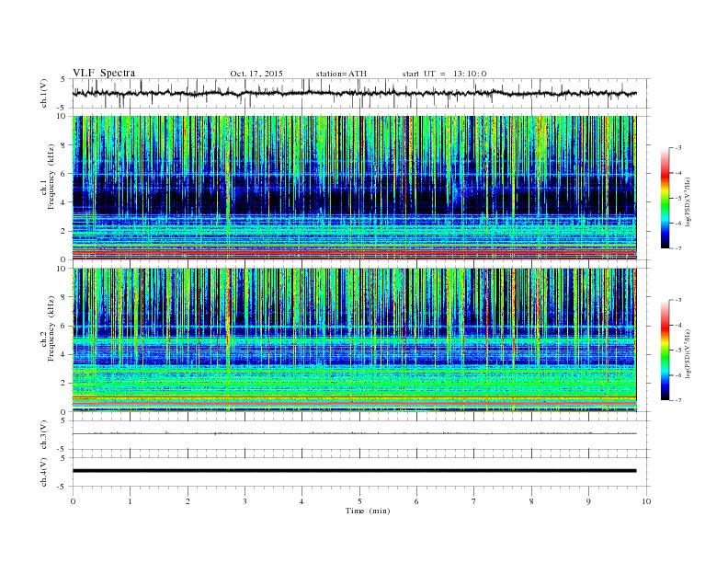The height and width of the screenshot is (563, 728).
Task: Click the "ch.1(V)" waveform axis label
Action: 44,94
